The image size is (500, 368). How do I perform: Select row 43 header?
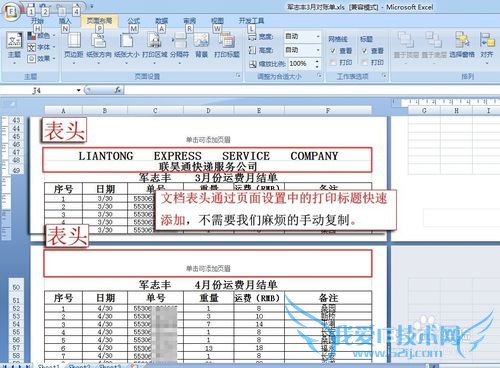coord(16,120)
